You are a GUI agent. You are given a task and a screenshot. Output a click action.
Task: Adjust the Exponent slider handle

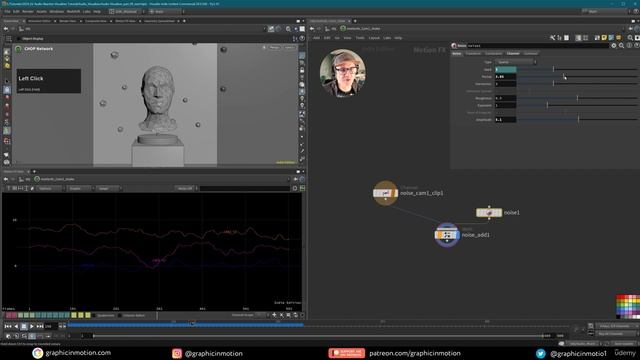[x=547, y=105]
